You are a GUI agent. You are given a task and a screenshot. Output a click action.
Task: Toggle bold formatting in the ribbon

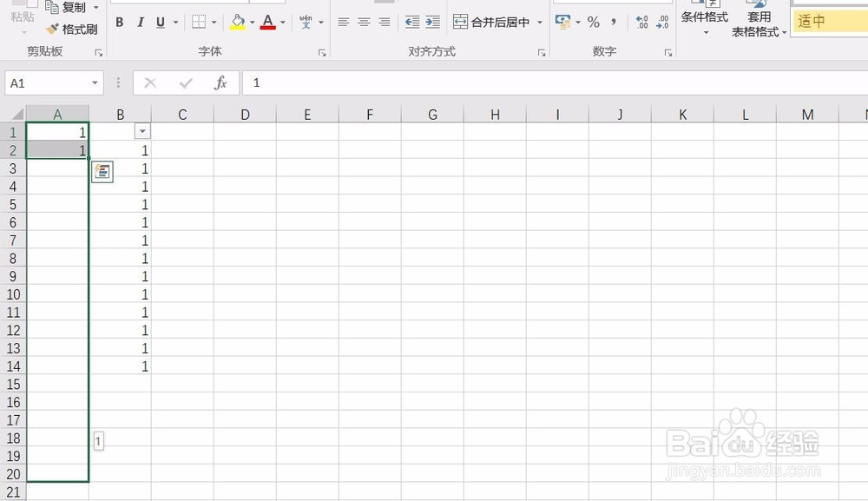point(120,23)
